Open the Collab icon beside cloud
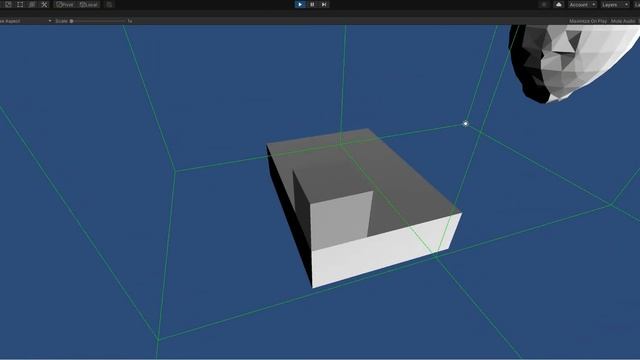 [544, 4]
